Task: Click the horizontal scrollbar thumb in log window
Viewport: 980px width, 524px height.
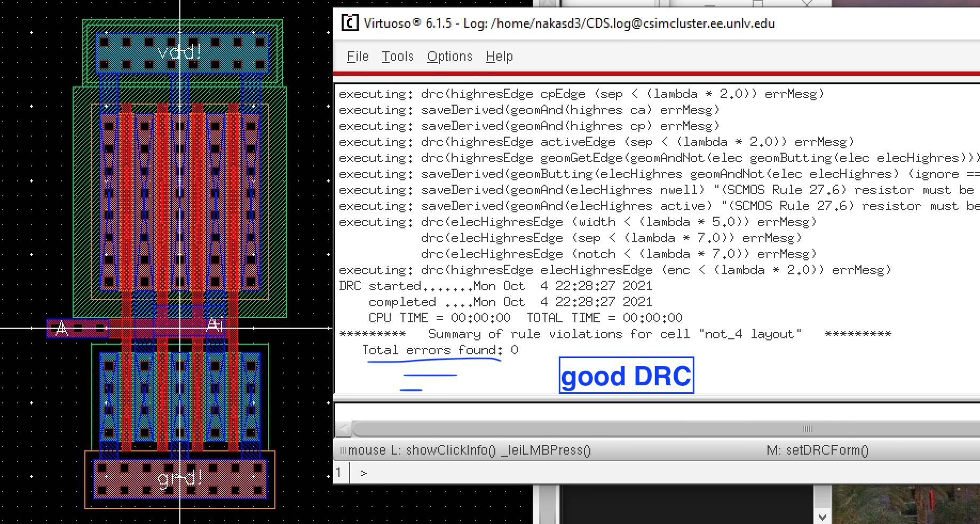Action: click(x=666, y=428)
